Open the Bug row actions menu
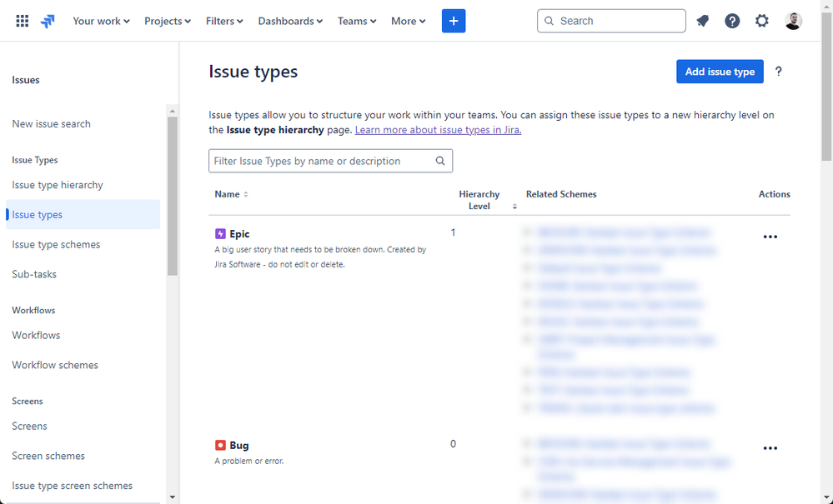Viewport: 833px width, 504px height. point(770,448)
